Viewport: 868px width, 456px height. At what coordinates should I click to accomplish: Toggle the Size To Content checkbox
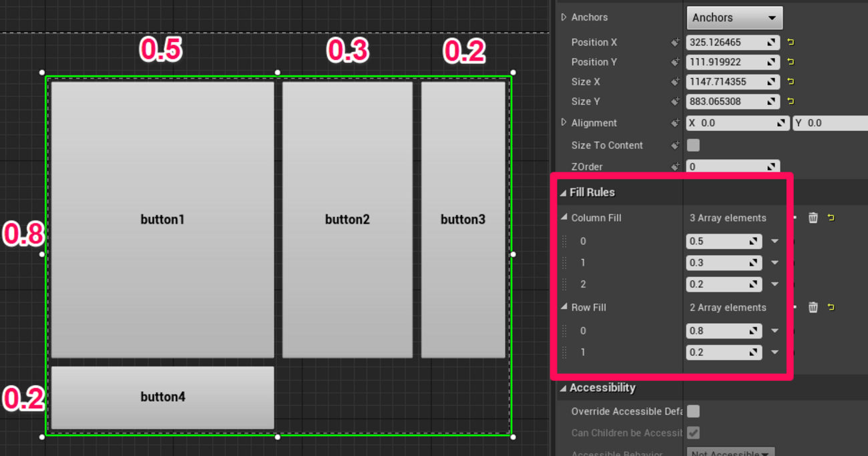click(692, 145)
